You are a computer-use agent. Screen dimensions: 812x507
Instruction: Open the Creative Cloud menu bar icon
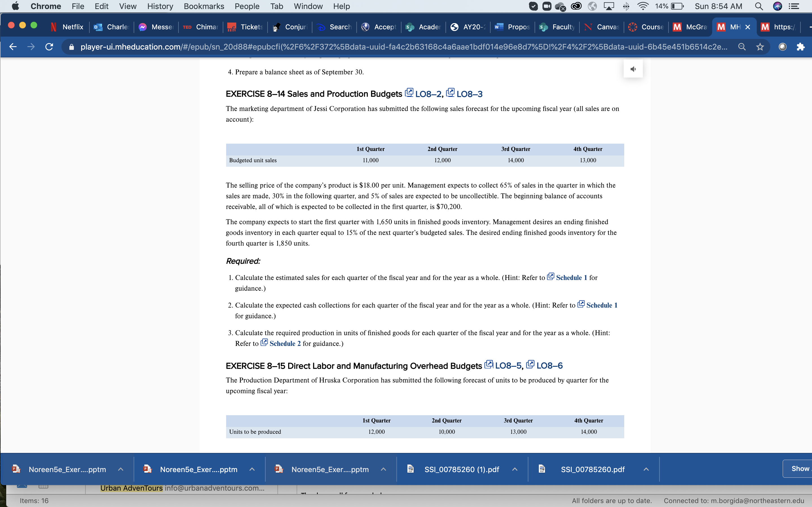[x=576, y=6]
